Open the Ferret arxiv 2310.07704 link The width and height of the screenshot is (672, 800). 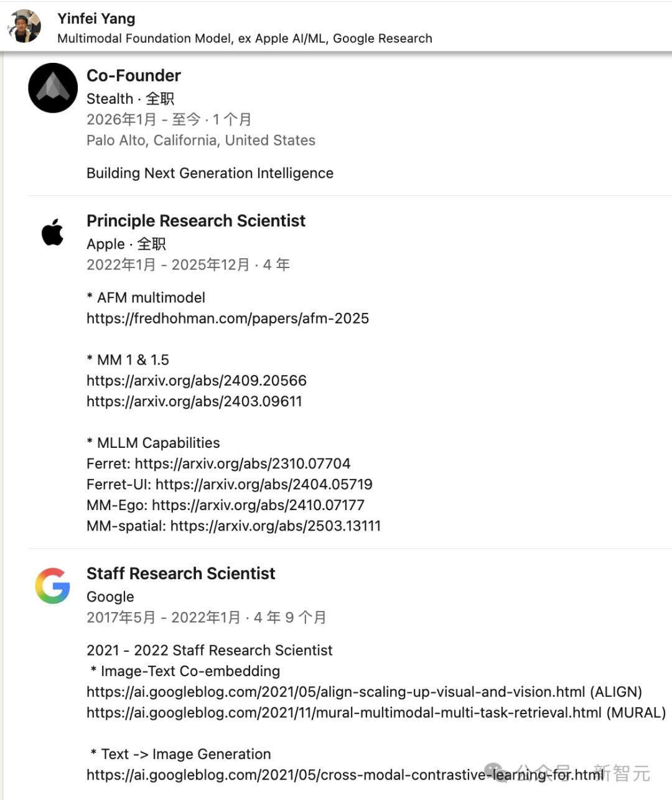(243, 463)
